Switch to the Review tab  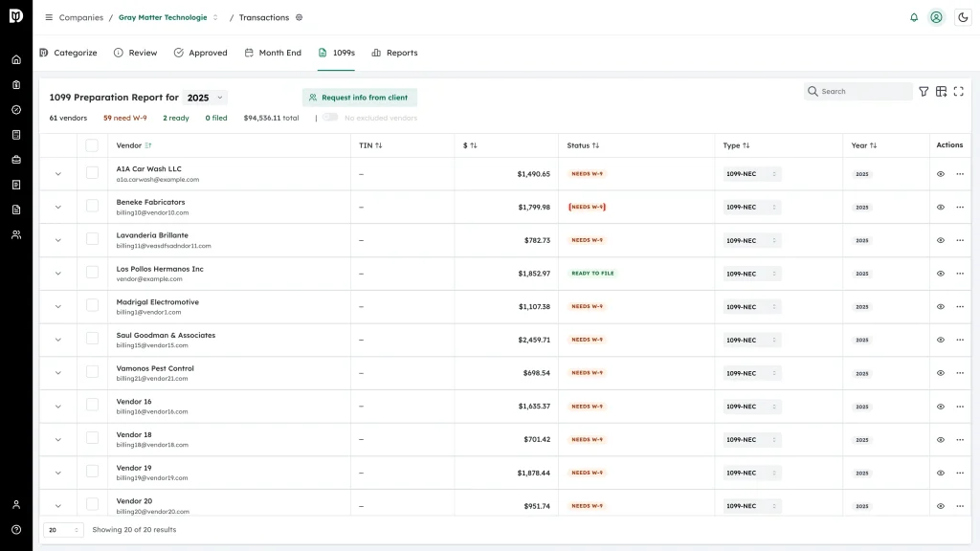point(136,54)
